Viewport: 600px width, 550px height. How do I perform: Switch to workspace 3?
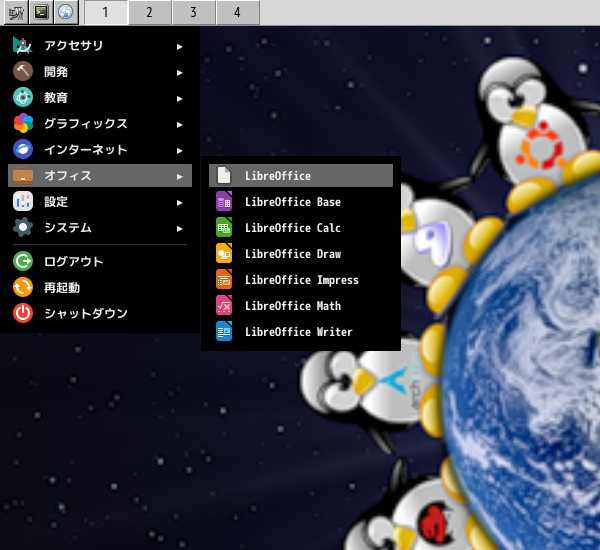tap(193, 13)
